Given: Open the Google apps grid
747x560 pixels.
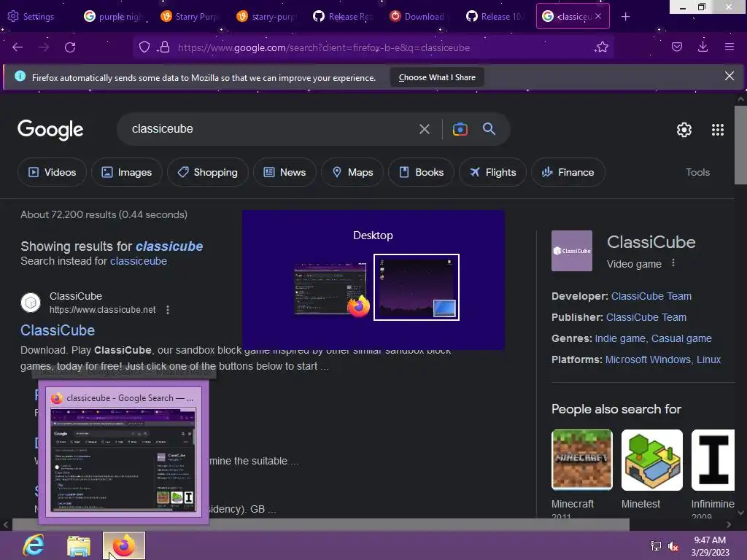Looking at the screenshot, I should [718, 130].
